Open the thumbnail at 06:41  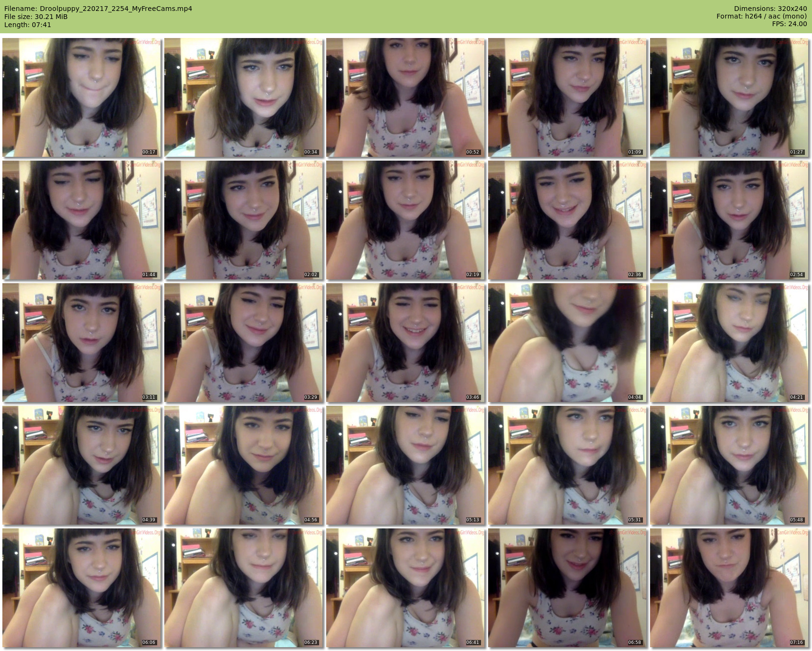coord(406,588)
